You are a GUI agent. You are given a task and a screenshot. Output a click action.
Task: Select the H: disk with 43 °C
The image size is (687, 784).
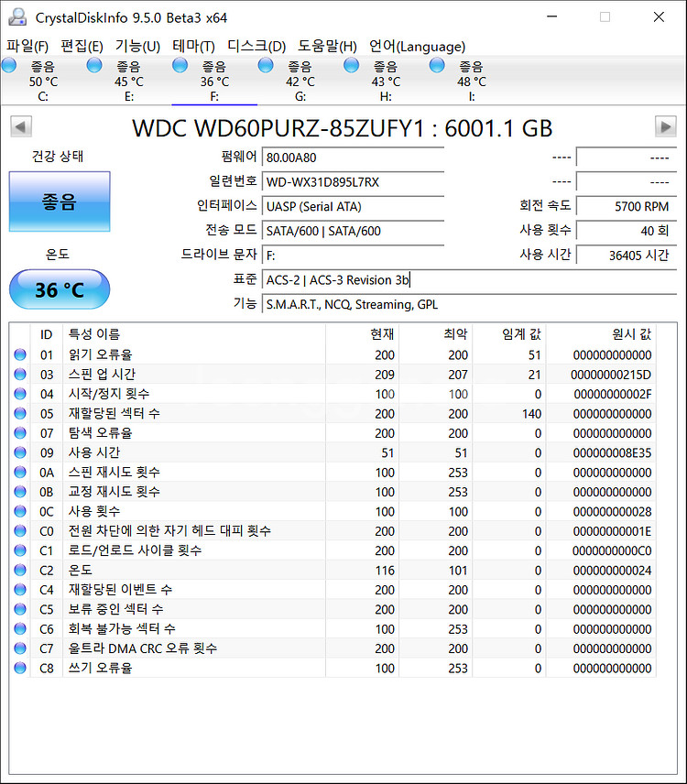coord(386,81)
